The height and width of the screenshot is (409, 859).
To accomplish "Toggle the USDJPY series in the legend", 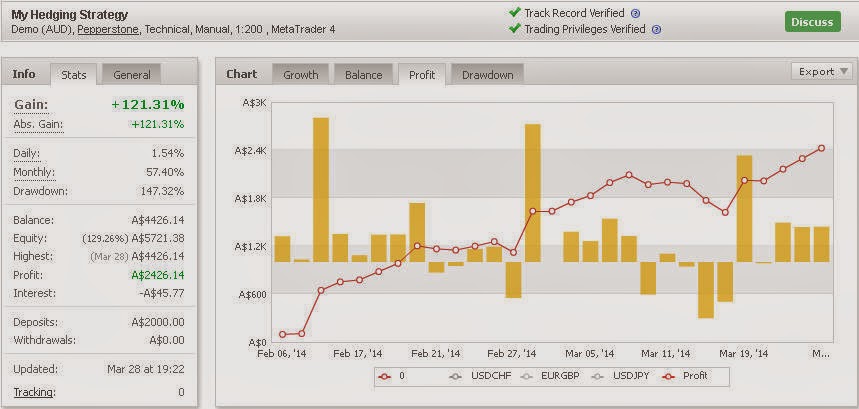I will [x=620, y=376].
